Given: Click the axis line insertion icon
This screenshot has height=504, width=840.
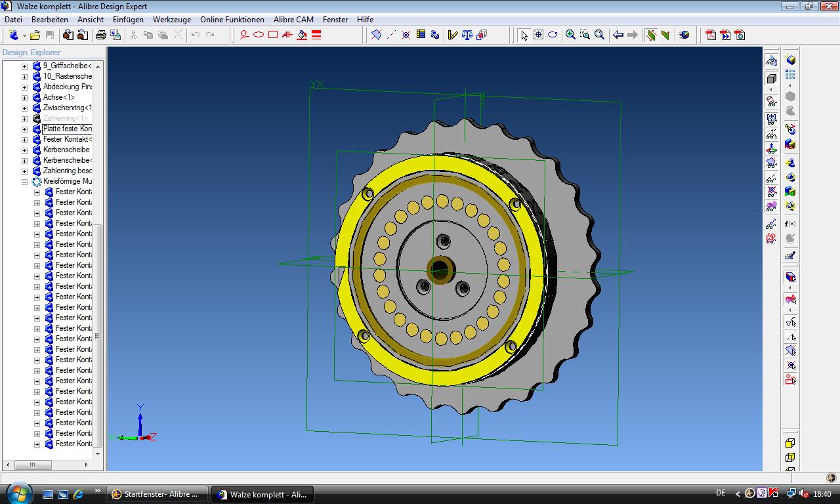Looking at the screenshot, I should 391,35.
